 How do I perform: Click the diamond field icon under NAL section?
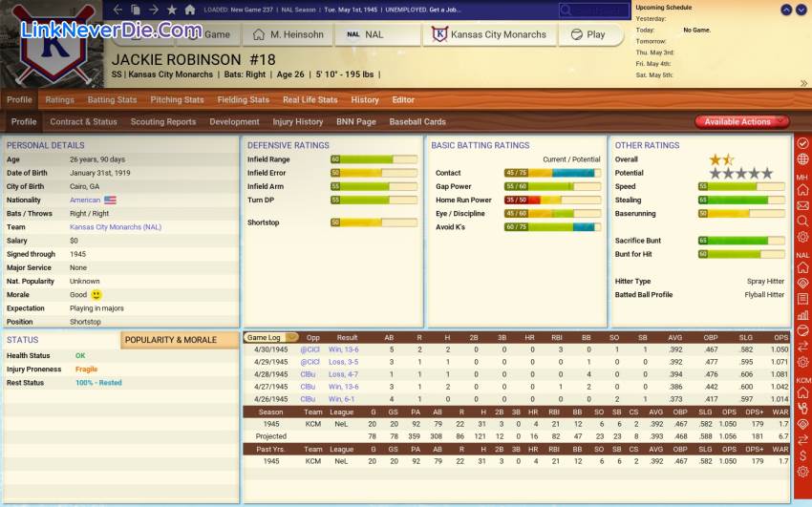tap(802, 283)
